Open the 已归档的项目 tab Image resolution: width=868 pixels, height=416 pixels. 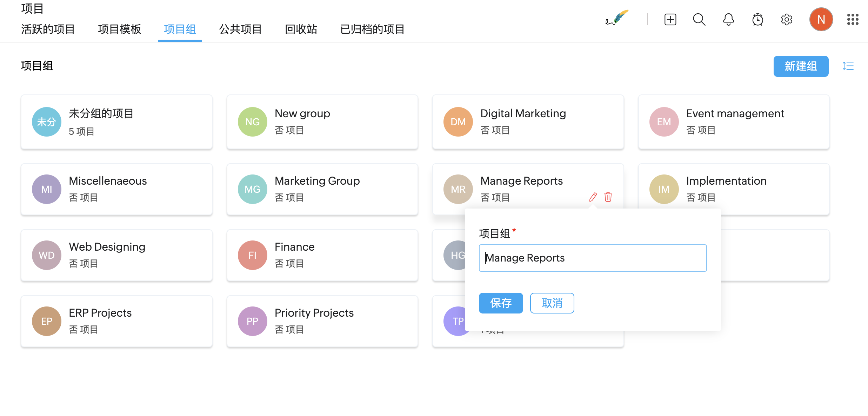pyautogui.click(x=372, y=29)
